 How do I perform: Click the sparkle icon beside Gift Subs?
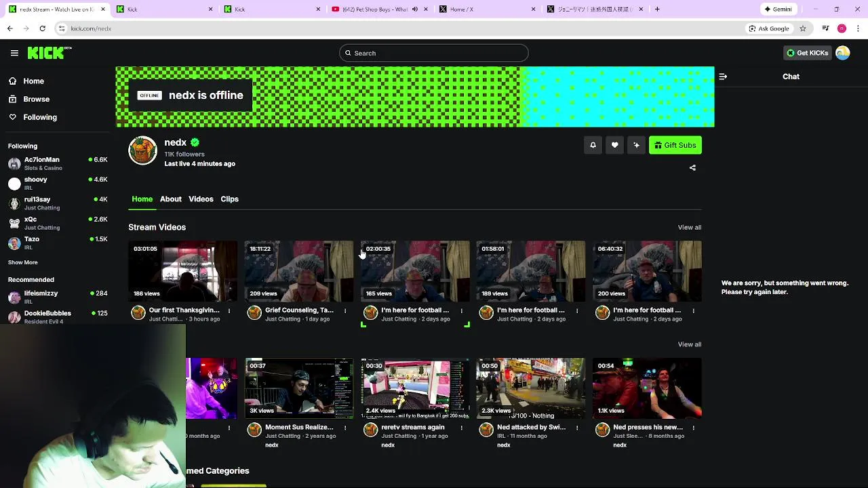(636, 145)
